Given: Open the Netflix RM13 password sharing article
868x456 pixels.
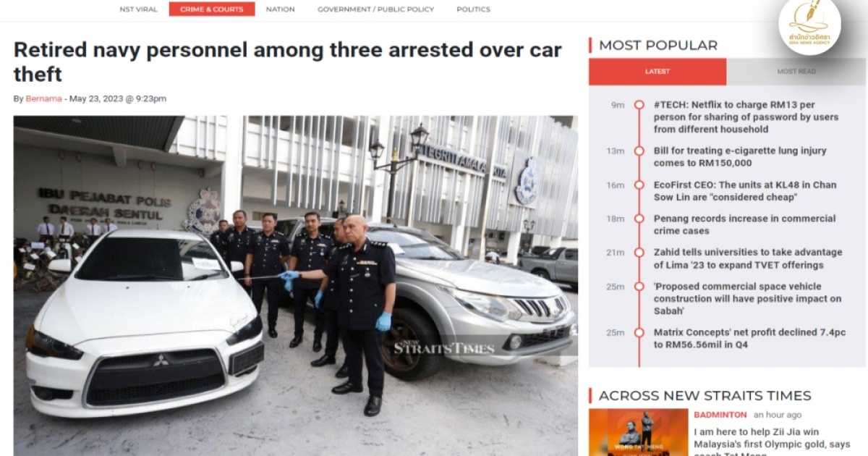Looking at the screenshot, I should point(746,117).
